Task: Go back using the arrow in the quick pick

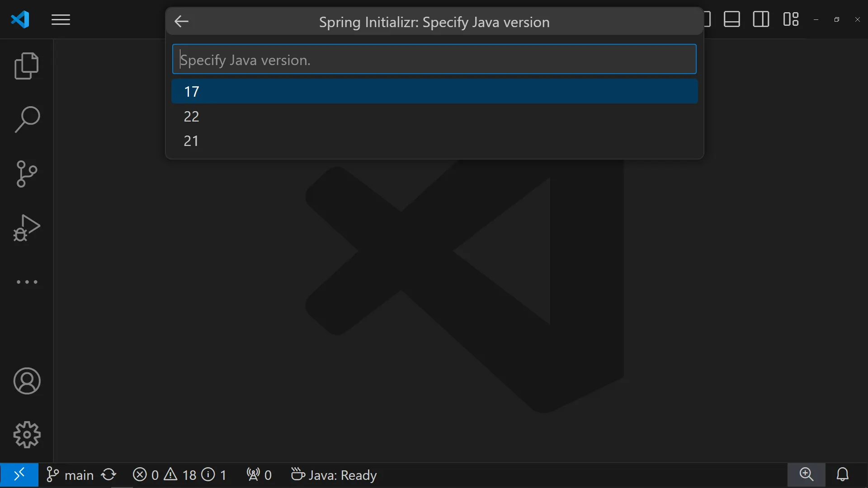Action: (181, 21)
